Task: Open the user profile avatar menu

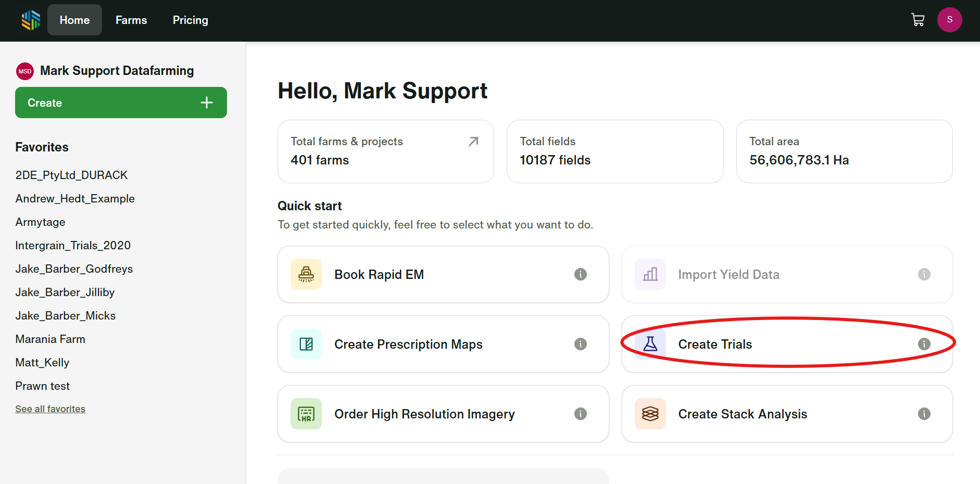Action: click(x=949, y=20)
